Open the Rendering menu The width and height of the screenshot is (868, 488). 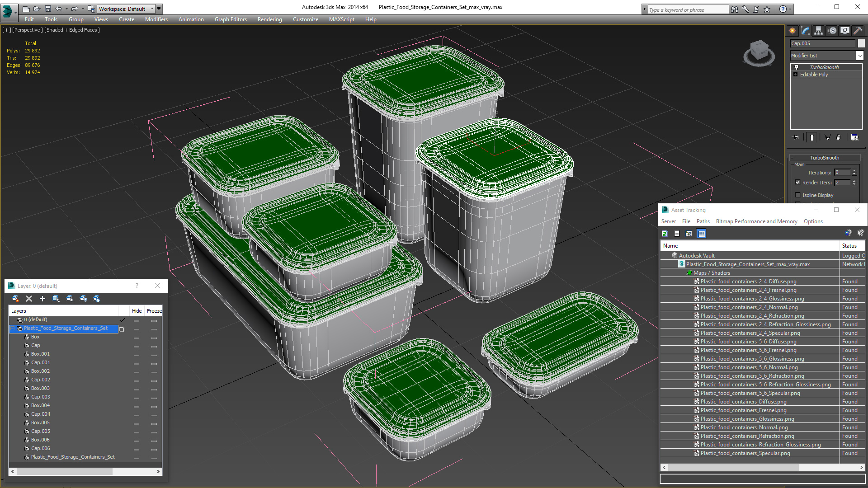[x=269, y=19]
